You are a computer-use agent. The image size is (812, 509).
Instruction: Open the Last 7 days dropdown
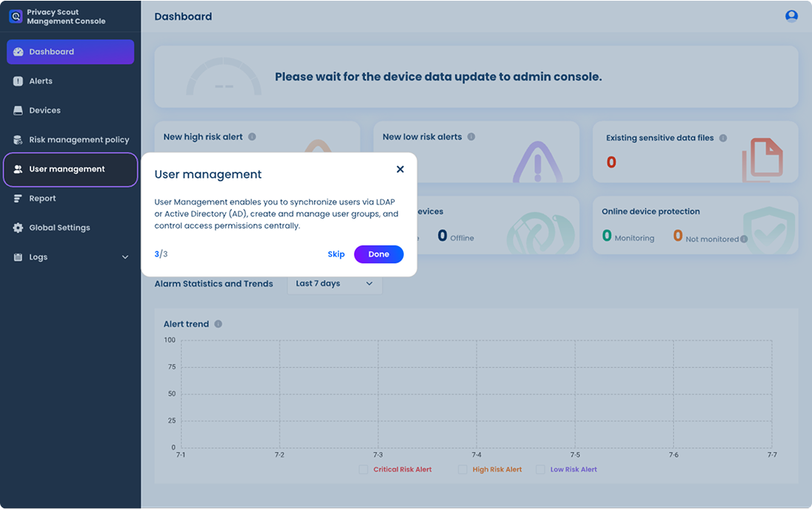334,284
